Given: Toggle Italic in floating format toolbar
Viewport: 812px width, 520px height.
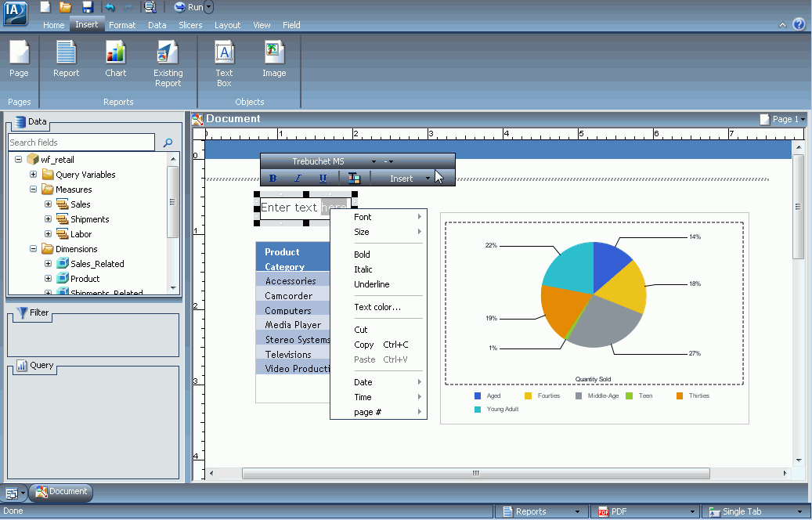Looking at the screenshot, I should click(298, 179).
